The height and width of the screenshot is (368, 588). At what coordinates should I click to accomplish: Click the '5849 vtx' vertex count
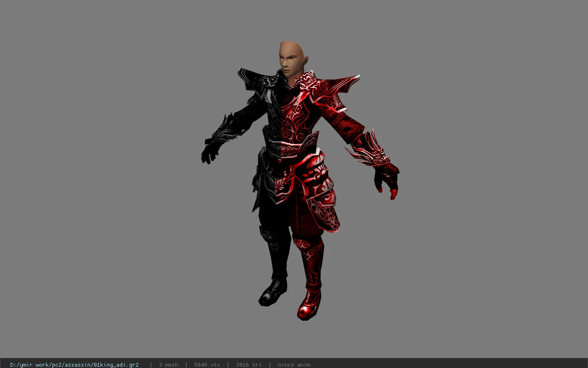[x=207, y=365]
